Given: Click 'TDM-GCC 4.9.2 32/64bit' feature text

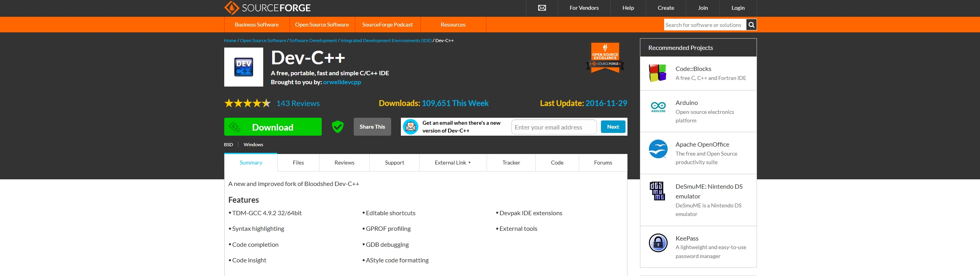Looking at the screenshot, I should coord(267,213).
